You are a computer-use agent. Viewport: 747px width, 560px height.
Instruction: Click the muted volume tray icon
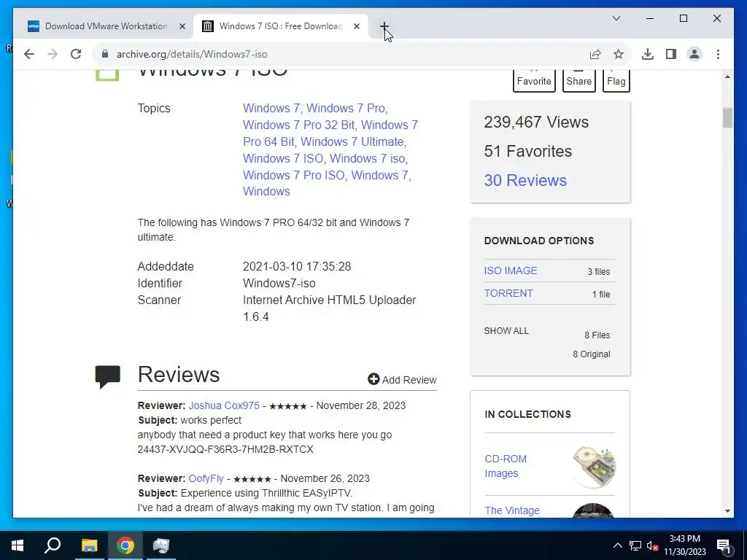[x=652, y=545]
